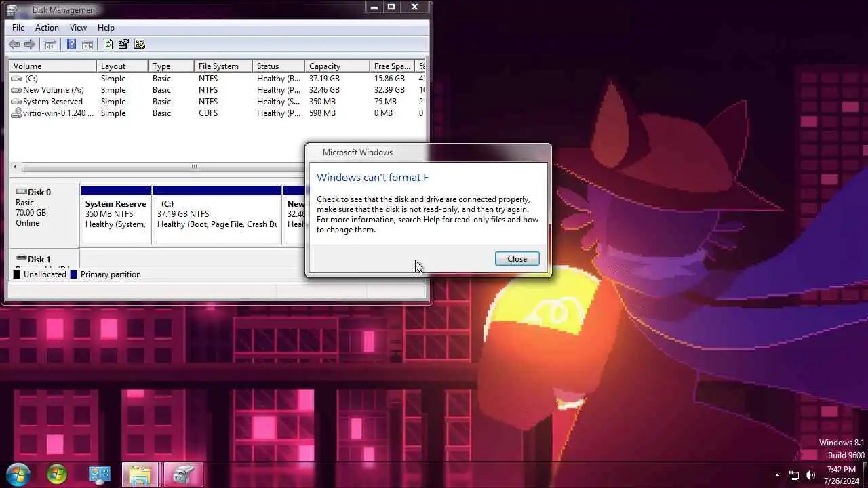Click the Forward arrow in the toolbar
This screenshot has width=868, height=488.
pyautogui.click(x=30, y=45)
